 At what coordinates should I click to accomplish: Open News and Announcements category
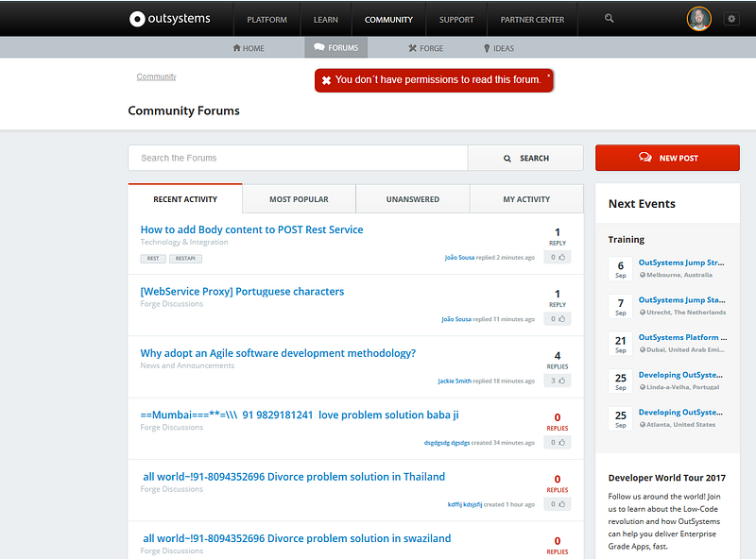[x=187, y=365]
